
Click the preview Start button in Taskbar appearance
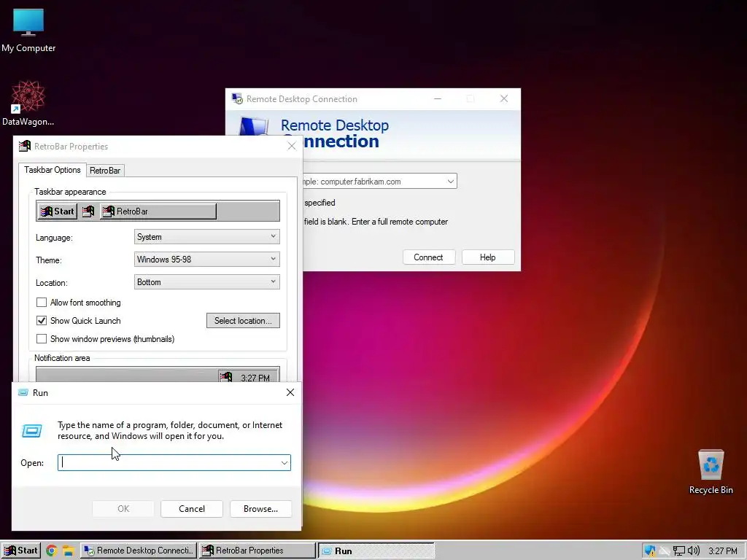(57, 211)
